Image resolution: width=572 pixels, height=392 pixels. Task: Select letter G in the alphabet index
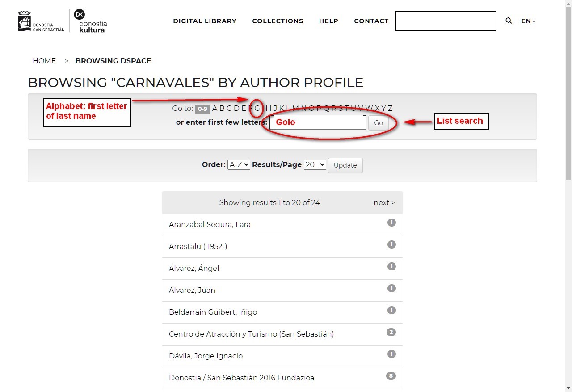pyautogui.click(x=257, y=108)
